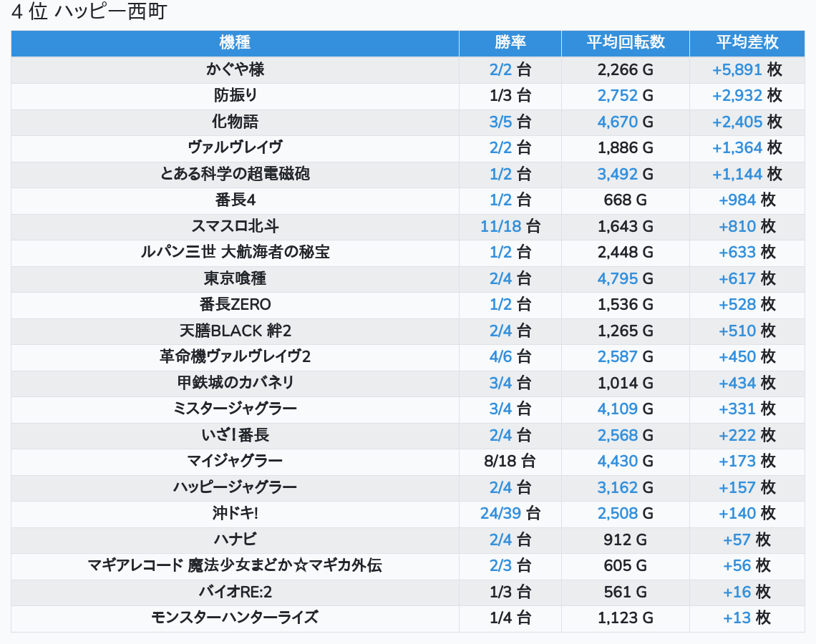Select the モンスターハンターライズ row name

pyautogui.click(x=235, y=618)
